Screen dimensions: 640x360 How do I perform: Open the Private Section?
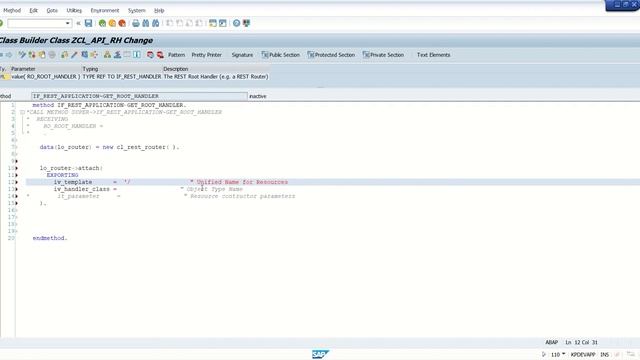[383, 55]
